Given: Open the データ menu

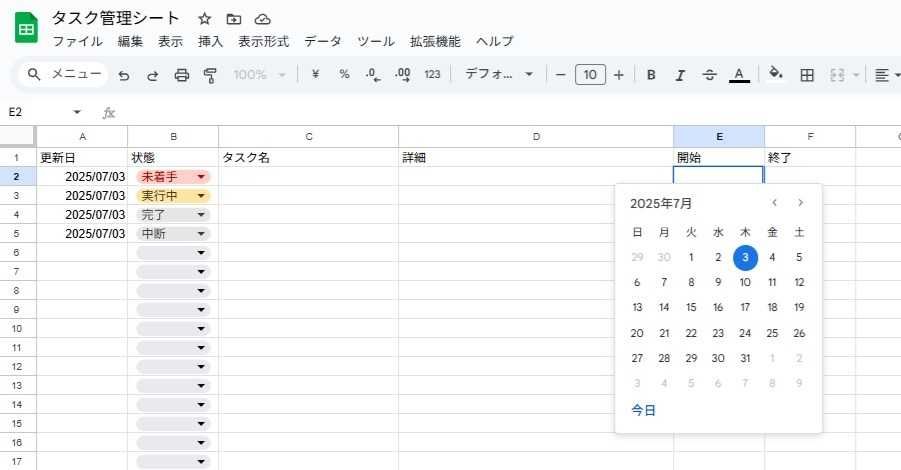Looking at the screenshot, I should click(323, 41).
